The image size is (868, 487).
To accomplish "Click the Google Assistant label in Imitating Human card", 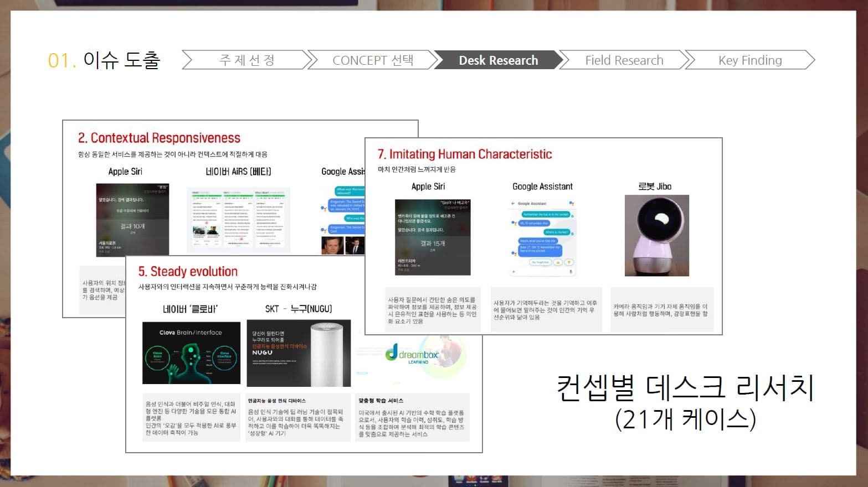I will click(542, 186).
